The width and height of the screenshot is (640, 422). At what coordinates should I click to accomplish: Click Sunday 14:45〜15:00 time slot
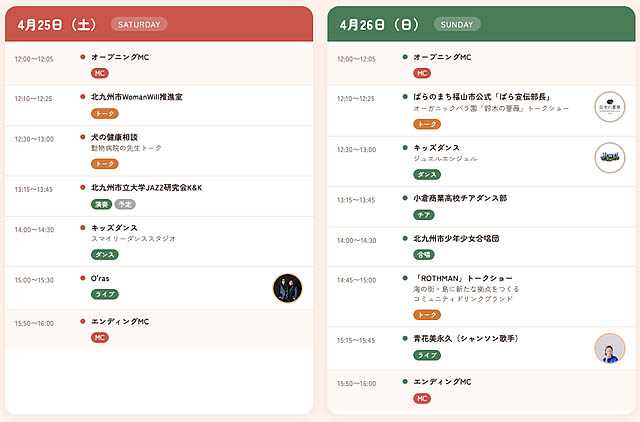[356, 280]
